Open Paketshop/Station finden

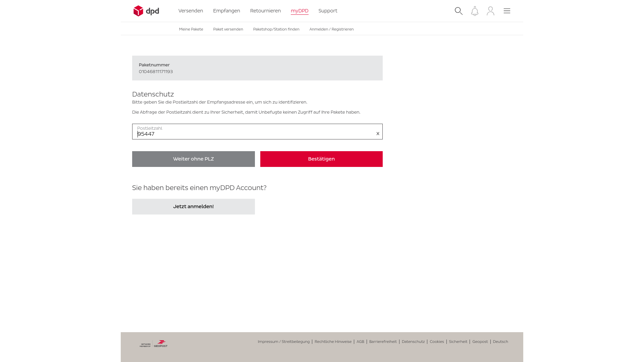click(x=276, y=29)
